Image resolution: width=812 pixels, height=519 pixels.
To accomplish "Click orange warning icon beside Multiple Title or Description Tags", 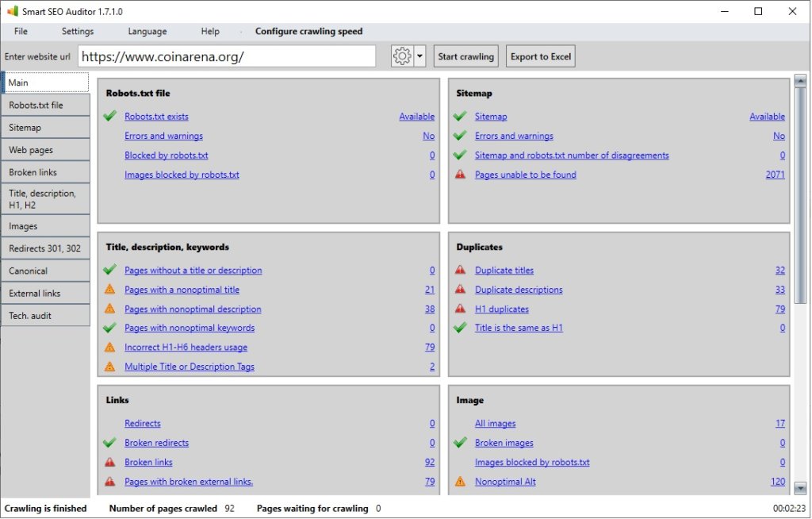I will (109, 367).
